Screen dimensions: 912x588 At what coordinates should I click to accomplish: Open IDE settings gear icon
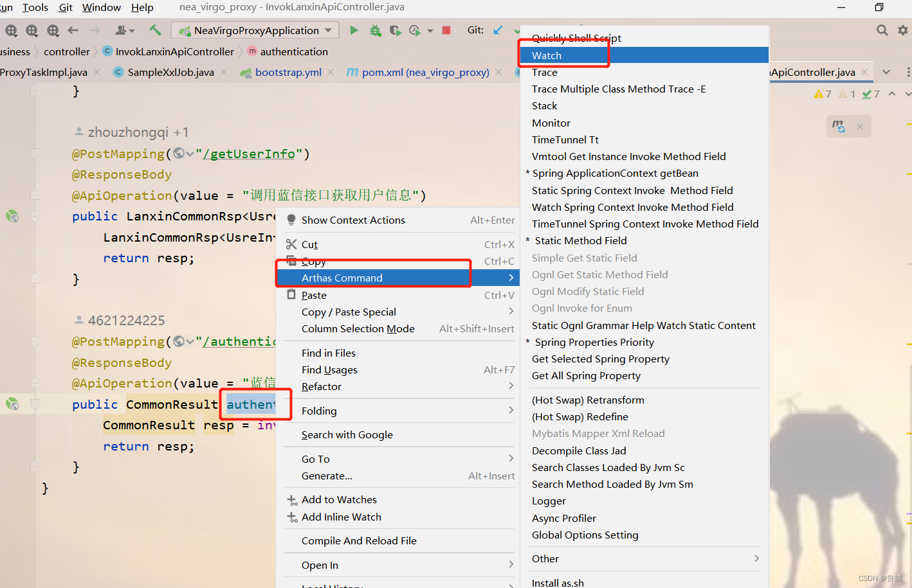[x=903, y=30]
